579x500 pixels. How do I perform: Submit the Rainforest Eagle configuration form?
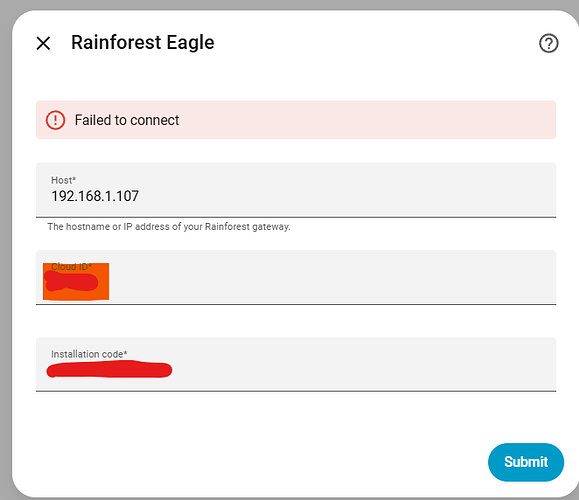525,462
